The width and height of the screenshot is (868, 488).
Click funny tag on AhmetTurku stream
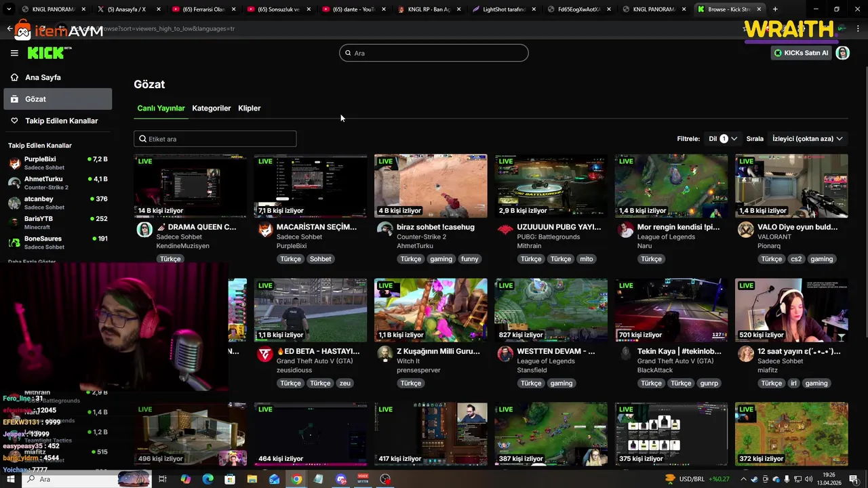click(x=469, y=259)
